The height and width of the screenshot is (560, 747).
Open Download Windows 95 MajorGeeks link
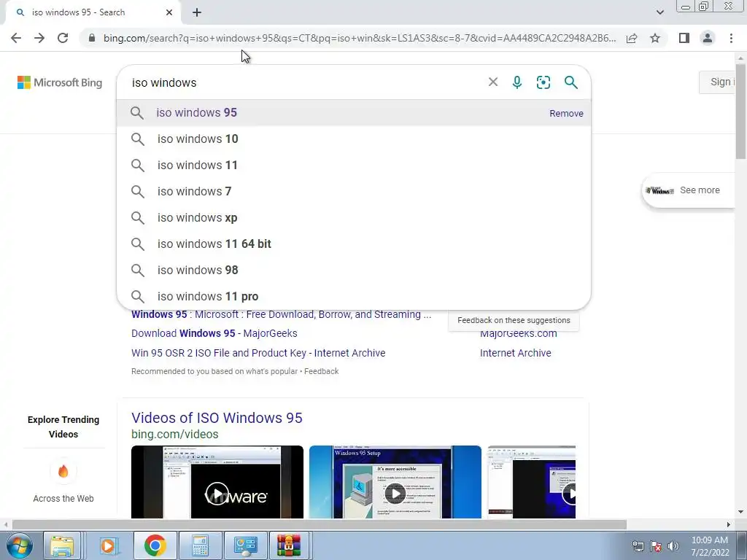[x=214, y=333]
